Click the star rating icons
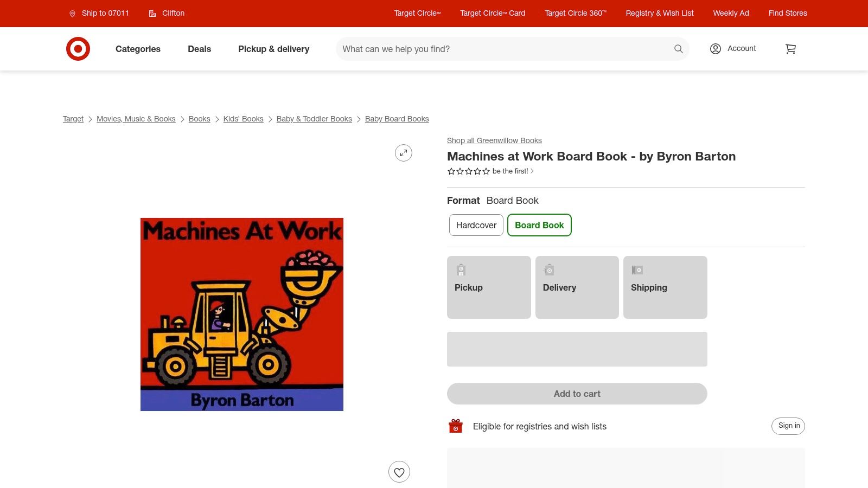Screen dimensions: 868x488 (x=468, y=171)
